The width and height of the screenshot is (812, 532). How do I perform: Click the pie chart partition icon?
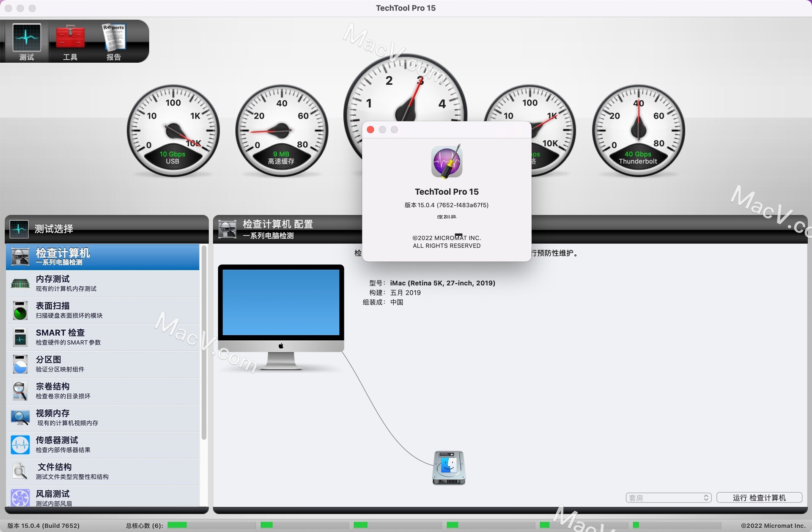coord(20,364)
